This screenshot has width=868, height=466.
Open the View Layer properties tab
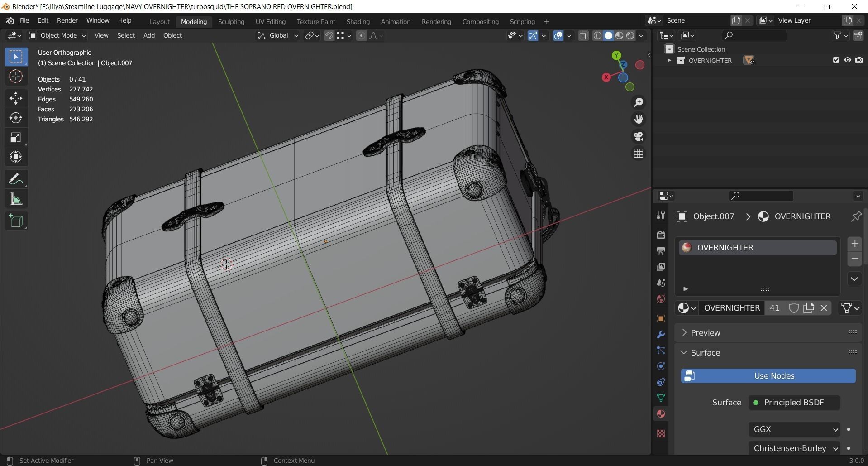coord(661,267)
